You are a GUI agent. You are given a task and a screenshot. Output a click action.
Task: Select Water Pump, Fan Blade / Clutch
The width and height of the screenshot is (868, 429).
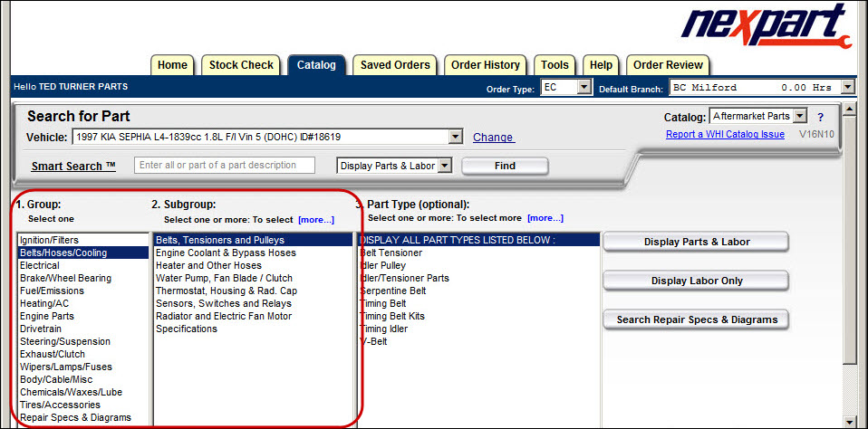(x=253, y=278)
